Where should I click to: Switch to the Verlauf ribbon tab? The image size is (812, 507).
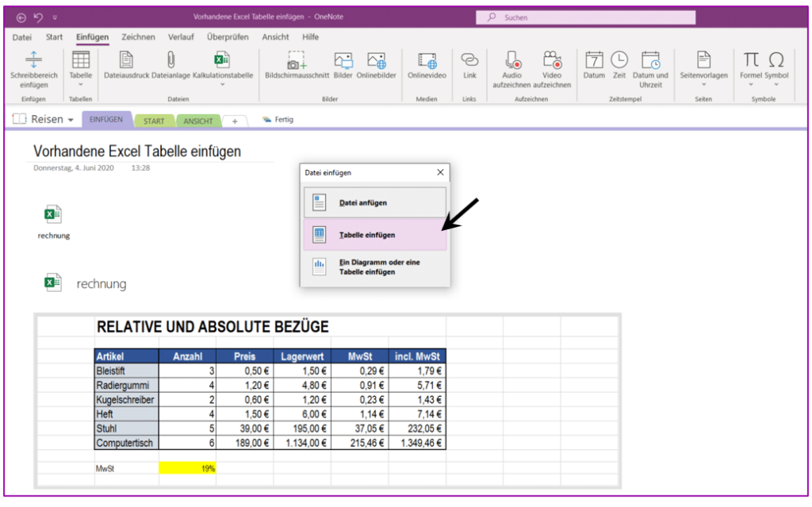point(181,37)
